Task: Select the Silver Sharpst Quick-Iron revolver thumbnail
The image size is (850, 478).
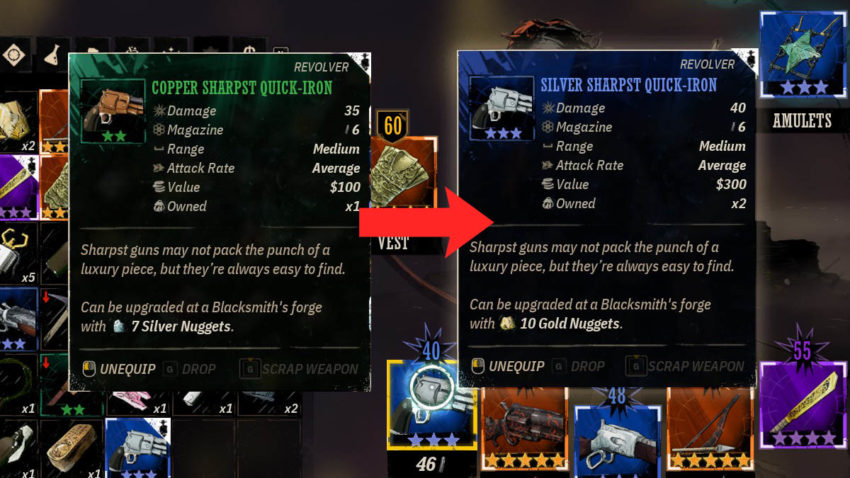Action: point(502,108)
